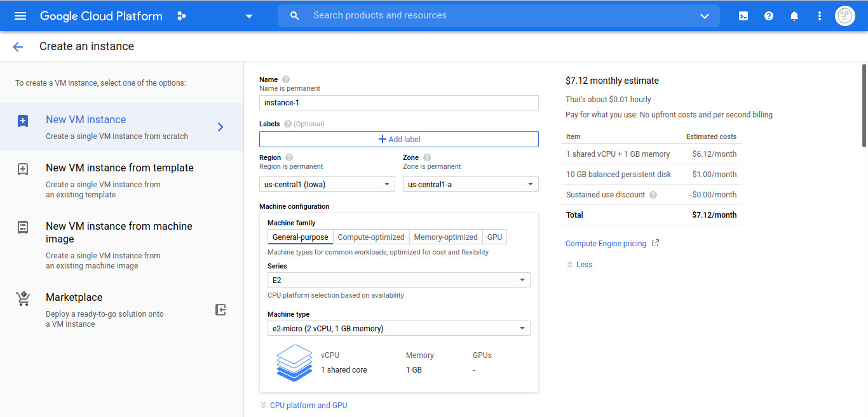
Task: Edit the instance-1 name field
Action: click(399, 103)
